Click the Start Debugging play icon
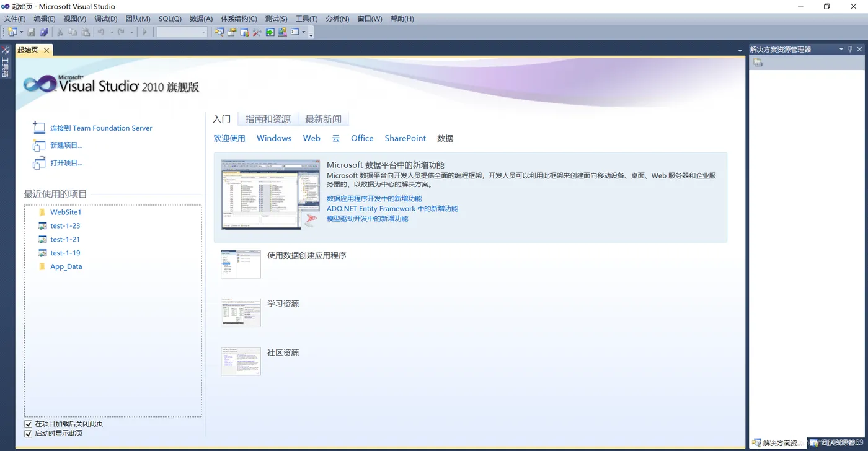 [x=145, y=32]
